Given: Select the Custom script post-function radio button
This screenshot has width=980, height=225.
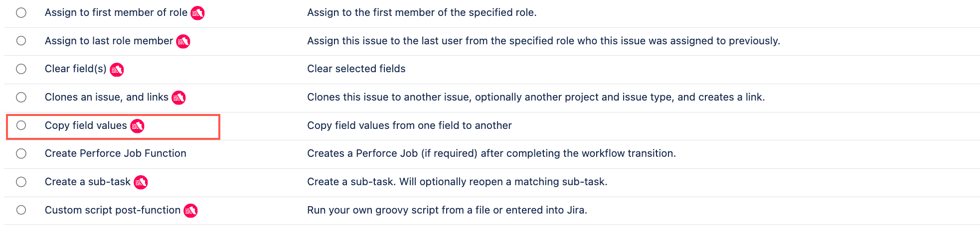Looking at the screenshot, I should pyautogui.click(x=21, y=210).
